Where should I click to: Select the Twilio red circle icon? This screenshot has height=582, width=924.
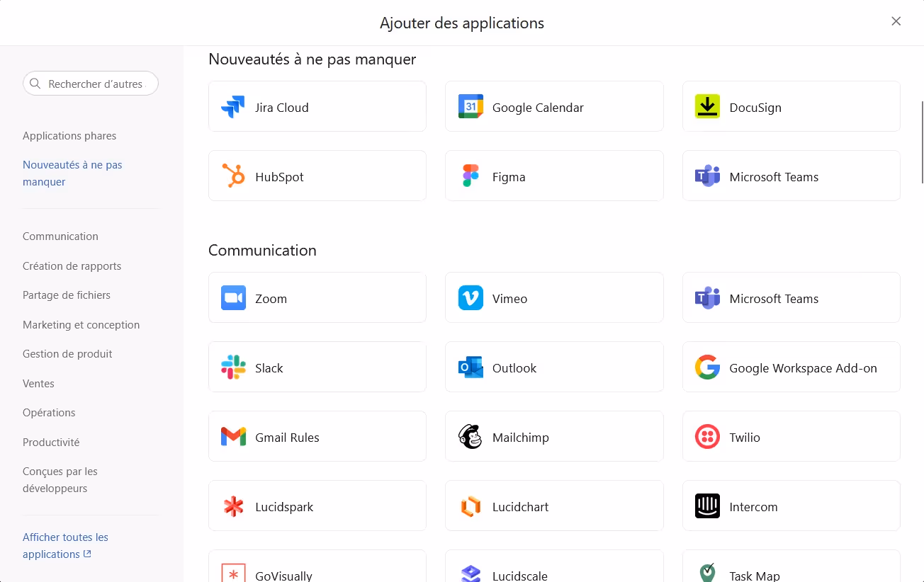coord(707,437)
